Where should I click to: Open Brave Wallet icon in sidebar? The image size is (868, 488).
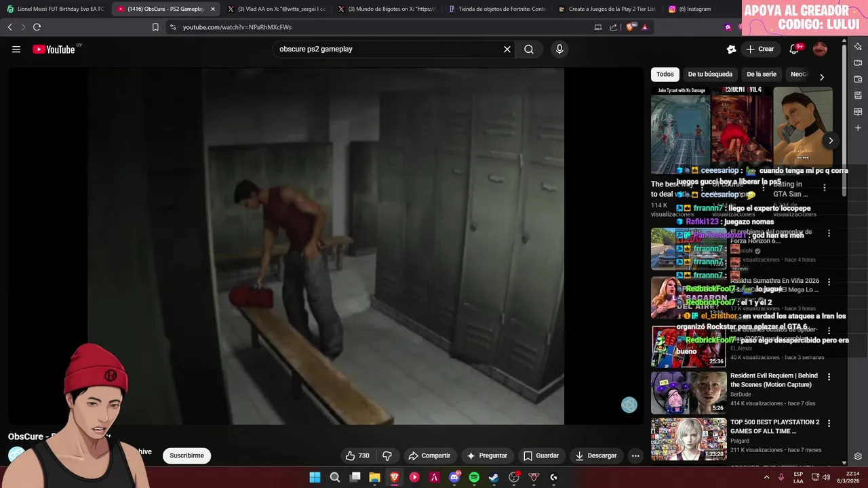pos(858,79)
